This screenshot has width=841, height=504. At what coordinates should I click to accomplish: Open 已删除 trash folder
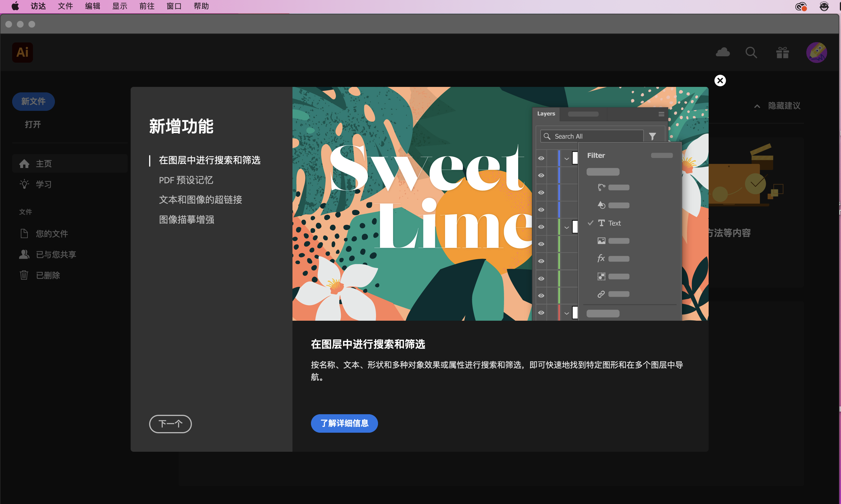click(x=48, y=275)
